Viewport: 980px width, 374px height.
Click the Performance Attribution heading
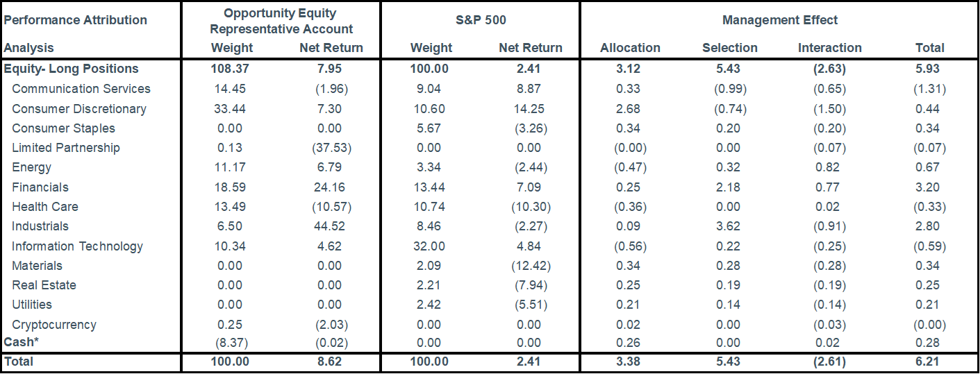(x=76, y=20)
